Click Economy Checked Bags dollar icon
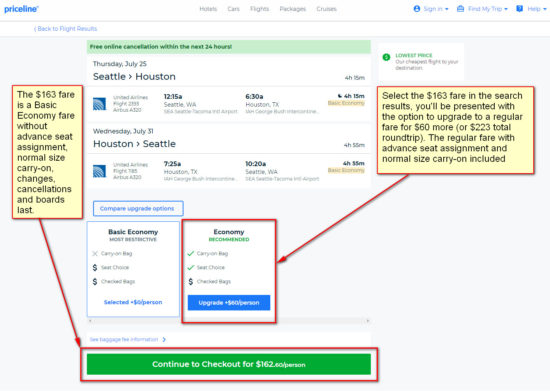 [191, 282]
